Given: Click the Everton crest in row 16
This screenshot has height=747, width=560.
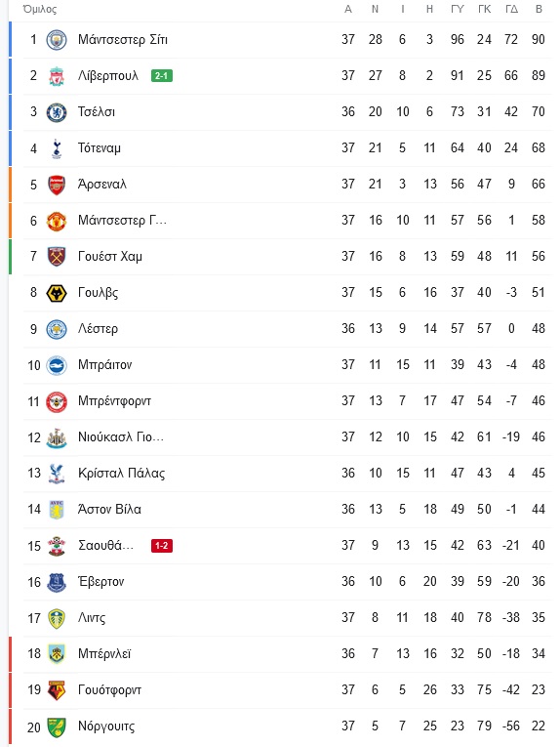Looking at the screenshot, I should [x=57, y=582].
